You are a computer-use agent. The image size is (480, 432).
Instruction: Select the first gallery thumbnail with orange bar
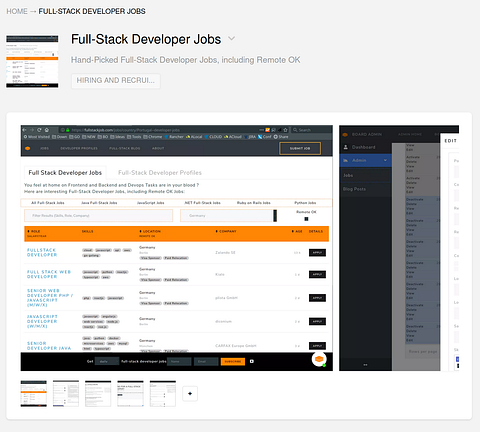click(34, 394)
